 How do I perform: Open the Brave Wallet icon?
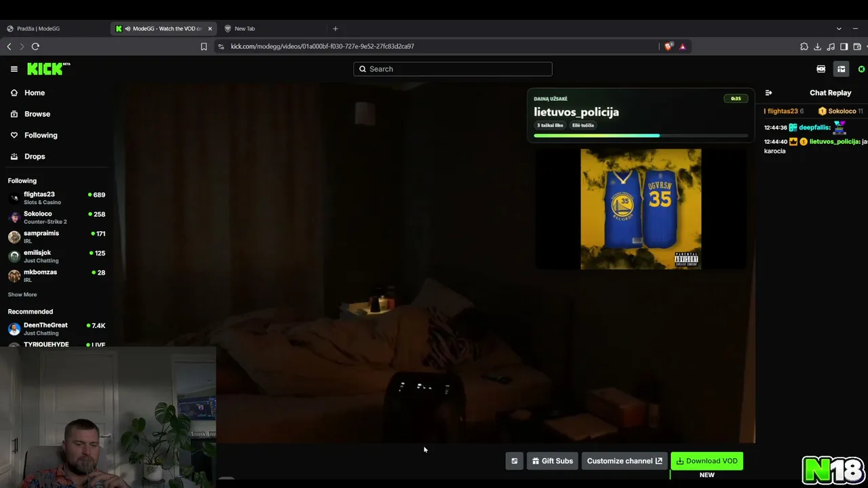click(857, 47)
